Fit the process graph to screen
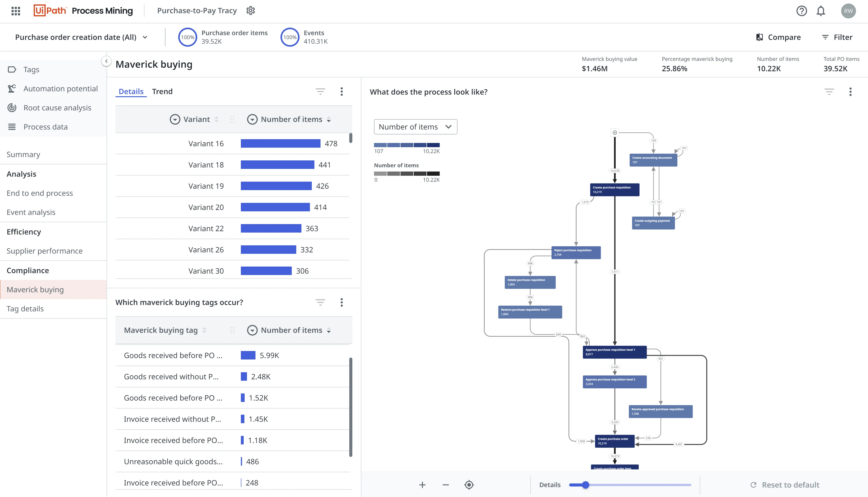The width and height of the screenshot is (868, 497). tap(469, 484)
